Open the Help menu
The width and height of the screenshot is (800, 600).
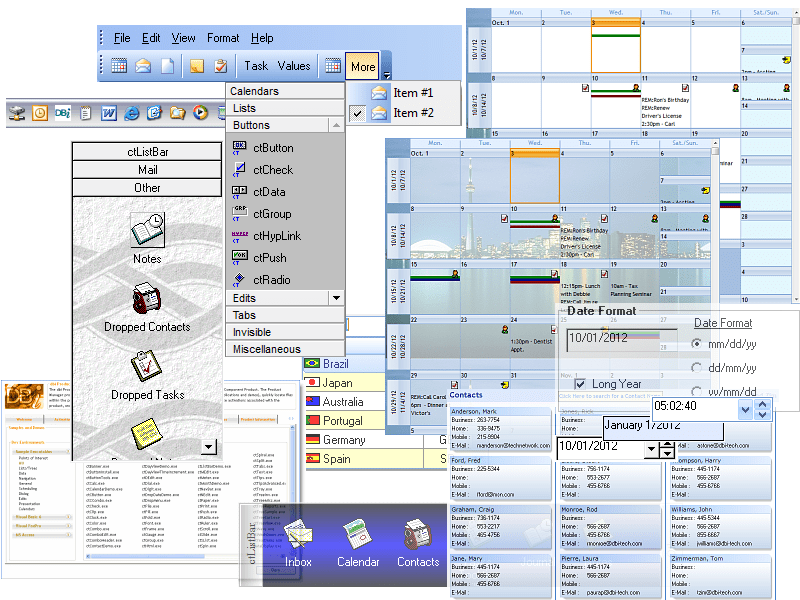(262, 38)
